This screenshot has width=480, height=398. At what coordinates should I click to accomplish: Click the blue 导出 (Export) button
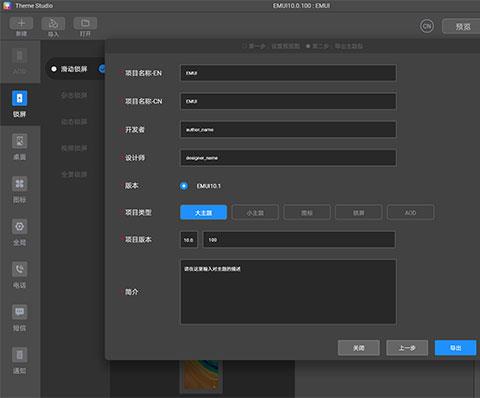click(456, 348)
